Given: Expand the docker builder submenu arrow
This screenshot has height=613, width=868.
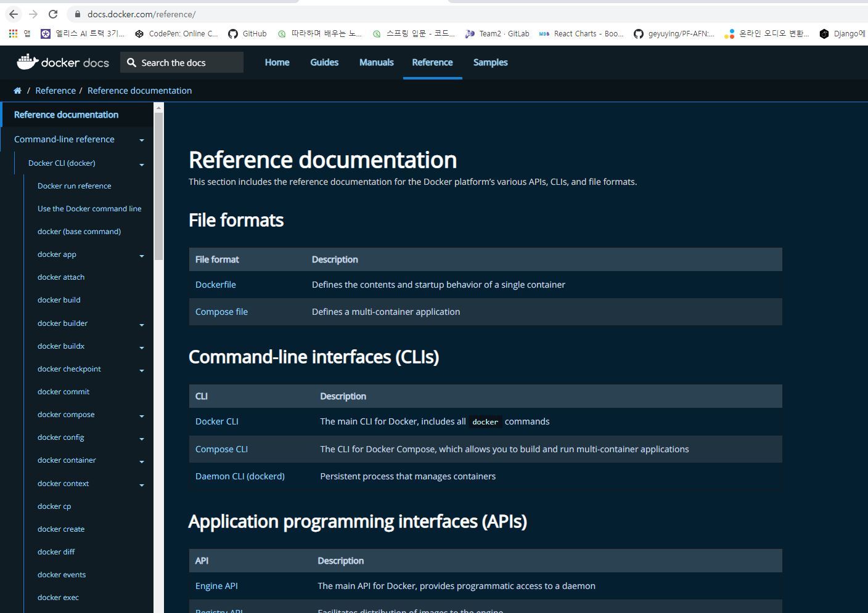Looking at the screenshot, I should (142, 325).
